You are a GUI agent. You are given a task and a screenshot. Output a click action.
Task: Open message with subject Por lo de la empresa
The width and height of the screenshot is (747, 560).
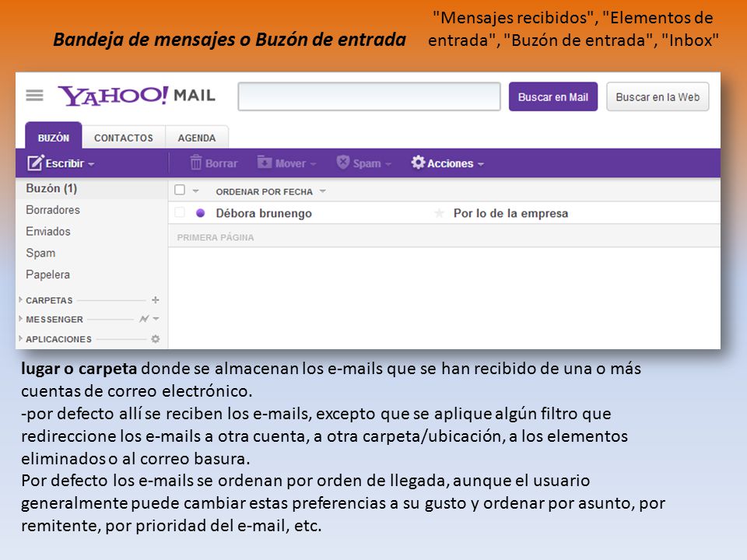510,213
